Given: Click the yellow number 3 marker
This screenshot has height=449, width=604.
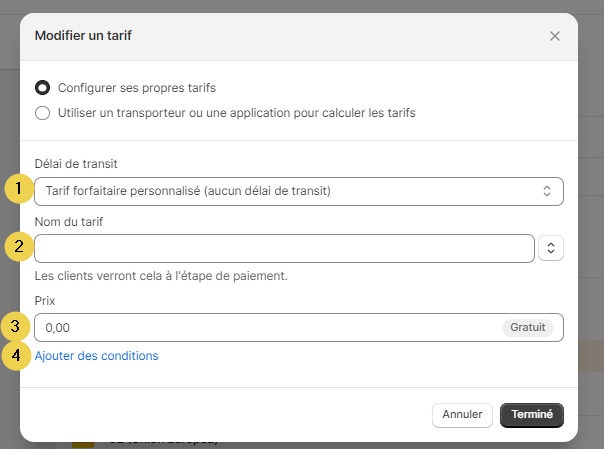Looking at the screenshot, I should 17,327.
